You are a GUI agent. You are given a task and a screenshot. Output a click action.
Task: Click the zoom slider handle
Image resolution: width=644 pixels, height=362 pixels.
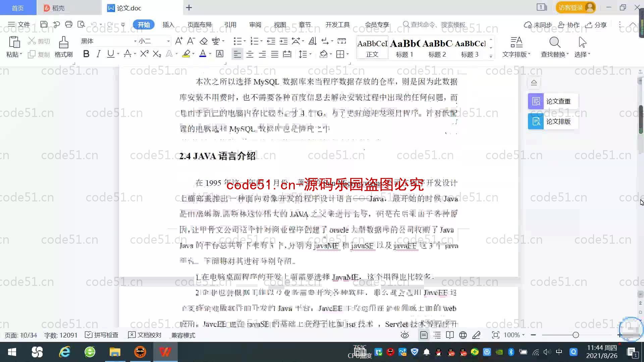click(x=576, y=335)
